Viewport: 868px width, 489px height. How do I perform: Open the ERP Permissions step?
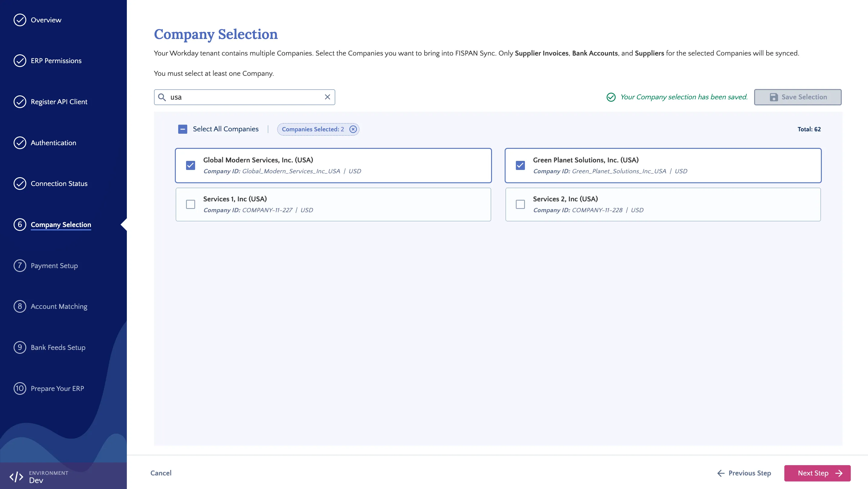click(x=56, y=61)
